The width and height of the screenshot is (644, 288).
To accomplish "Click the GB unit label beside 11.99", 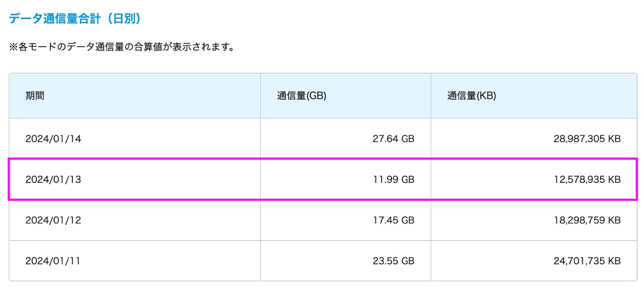I will (x=408, y=179).
